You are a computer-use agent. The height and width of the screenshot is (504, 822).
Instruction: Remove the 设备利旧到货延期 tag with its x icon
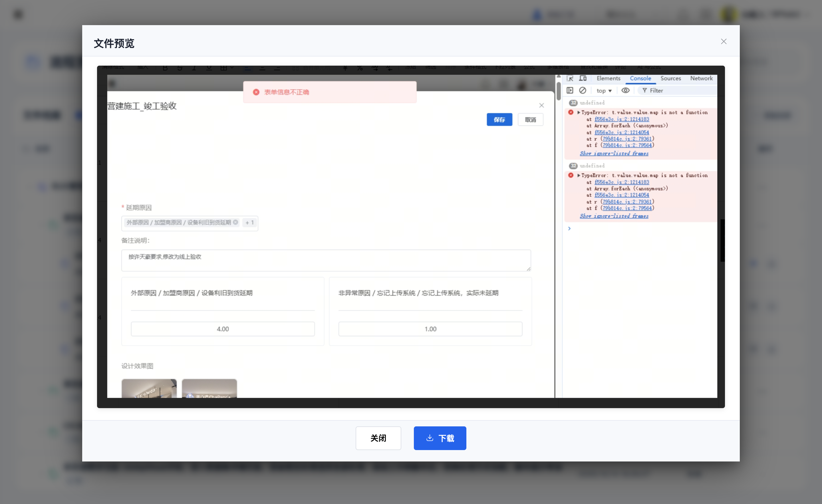point(235,222)
